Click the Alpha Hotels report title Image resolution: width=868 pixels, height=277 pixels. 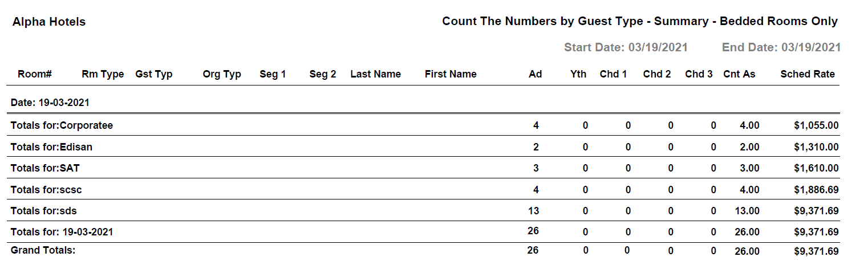tap(49, 22)
